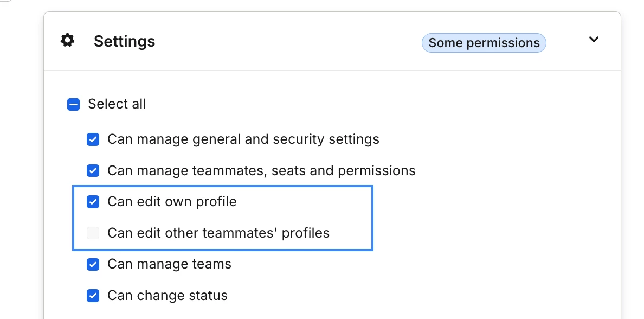The height and width of the screenshot is (319, 644).
Task: Click the Settings section title
Action: (125, 41)
